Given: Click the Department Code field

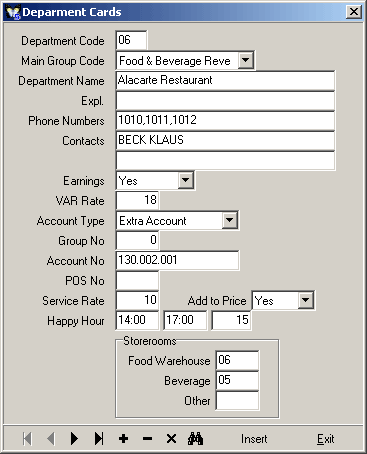Looking at the screenshot, I should [131, 40].
